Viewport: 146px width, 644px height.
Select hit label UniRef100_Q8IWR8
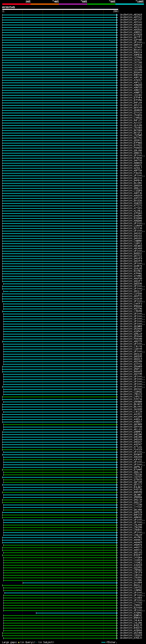131,326
